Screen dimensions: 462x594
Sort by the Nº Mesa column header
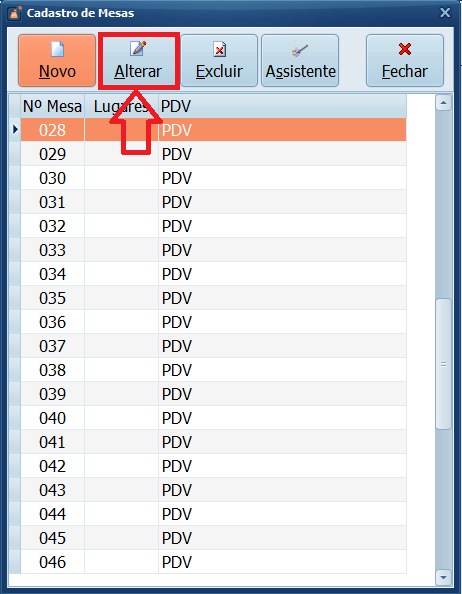[52, 106]
